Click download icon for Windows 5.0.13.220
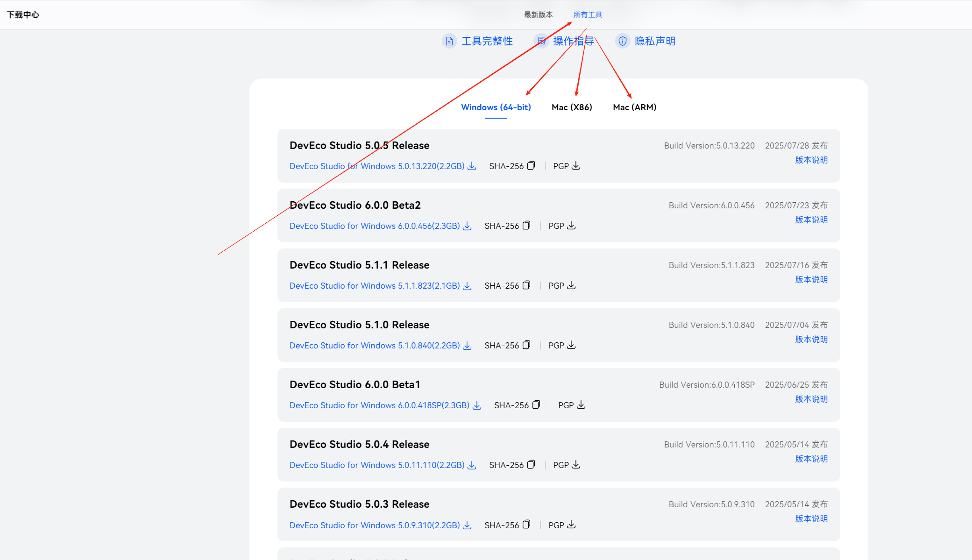972x560 pixels. click(x=472, y=166)
